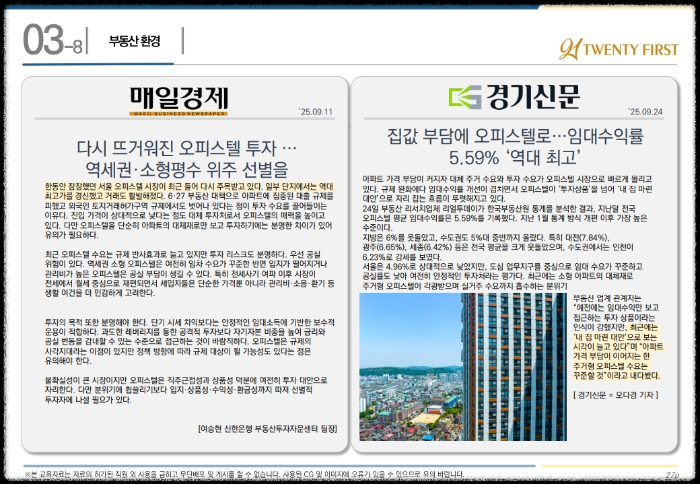The height and width of the screenshot is (484, 700).
Task: Click headline 집값 부담에 오피스텔로…임대수익률
Action: [516, 136]
